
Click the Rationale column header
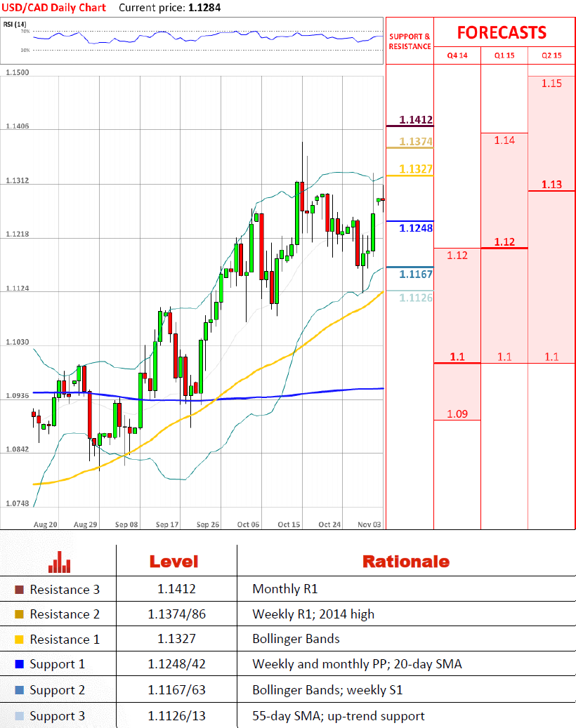406,562
